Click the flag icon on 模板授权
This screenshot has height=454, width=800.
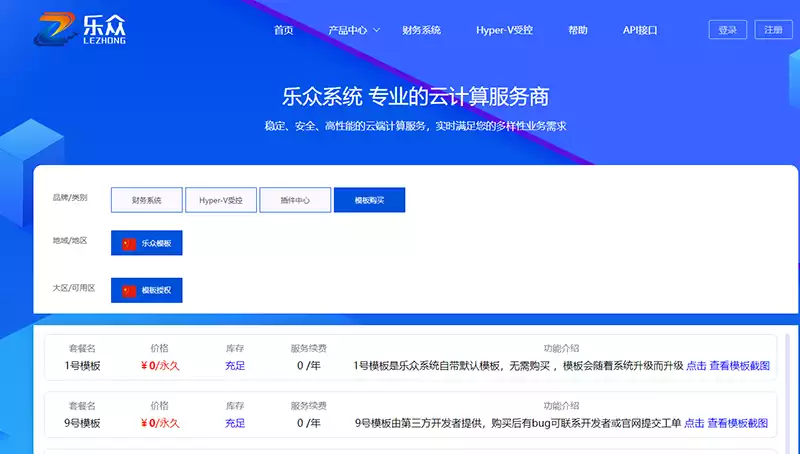tap(129, 291)
